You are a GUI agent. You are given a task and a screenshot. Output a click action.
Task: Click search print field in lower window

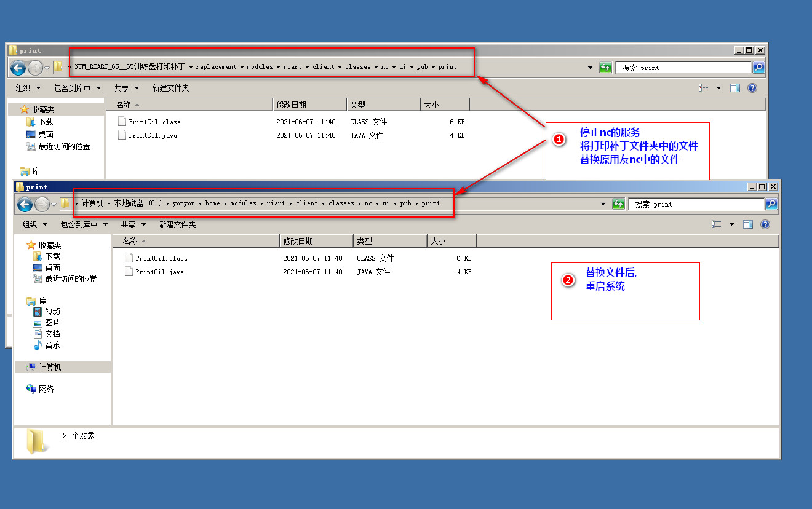pos(695,204)
